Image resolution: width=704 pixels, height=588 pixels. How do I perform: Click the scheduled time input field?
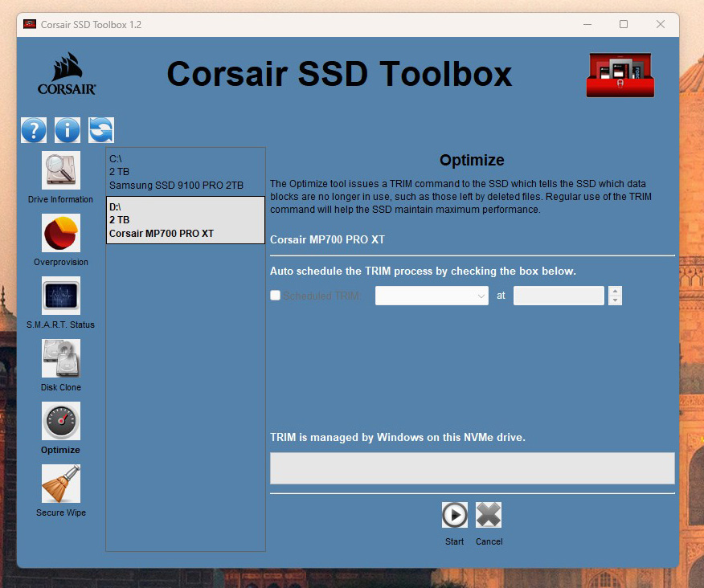(x=559, y=296)
